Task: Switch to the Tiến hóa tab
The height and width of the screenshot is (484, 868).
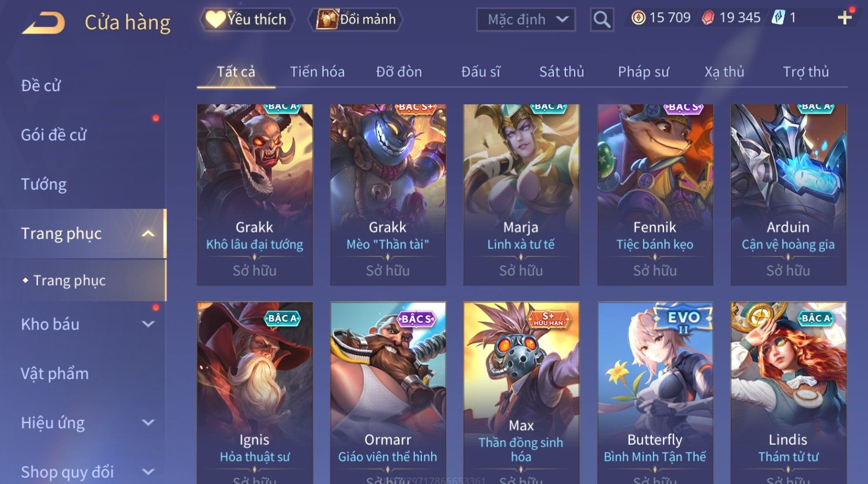Action: [x=317, y=72]
